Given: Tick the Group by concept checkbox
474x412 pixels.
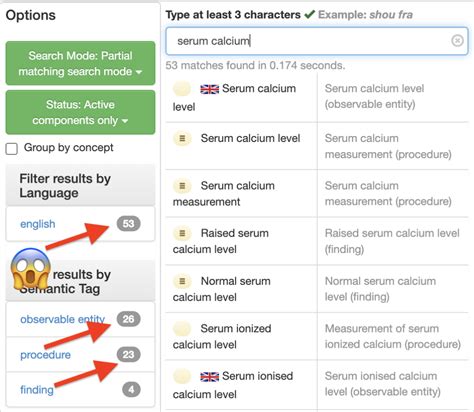Looking at the screenshot, I should [12, 149].
